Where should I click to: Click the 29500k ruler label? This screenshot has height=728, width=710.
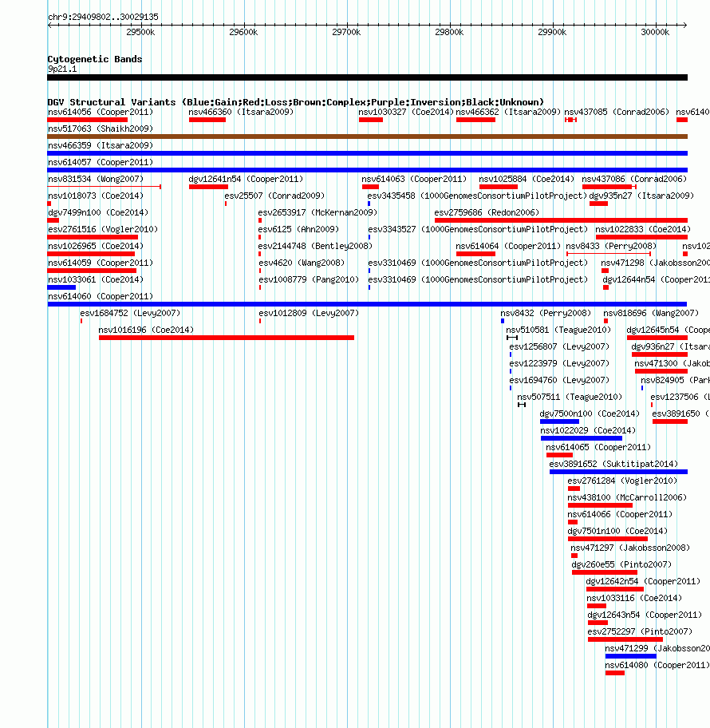coord(140,32)
